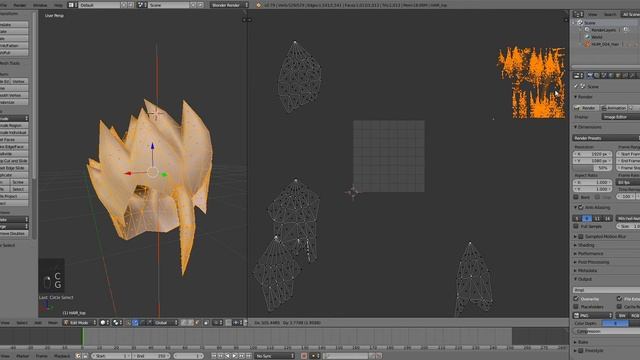Click the Scene item in outliner
Screen dimensions: 640x360
tap(589, 23)
